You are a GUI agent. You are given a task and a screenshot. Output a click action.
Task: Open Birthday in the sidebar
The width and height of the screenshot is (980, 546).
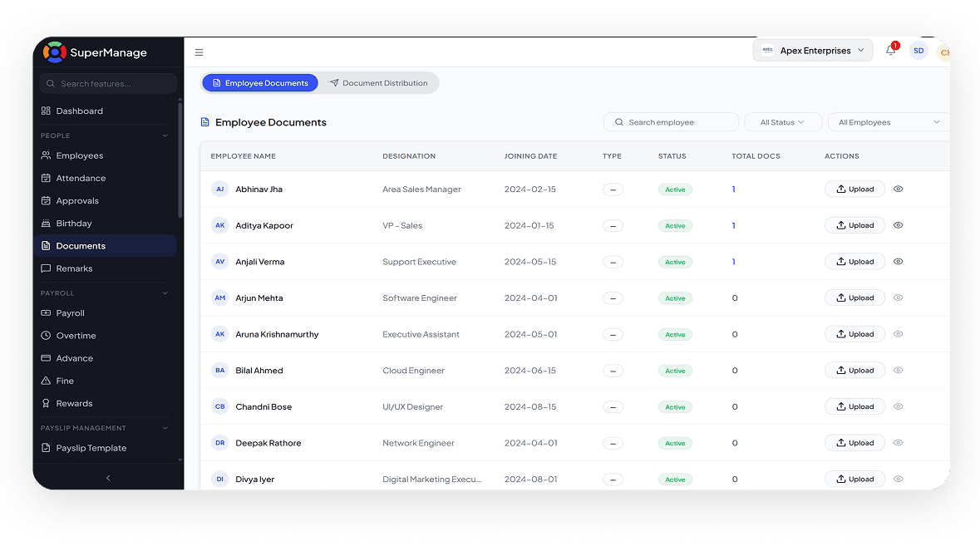(105, 223)
